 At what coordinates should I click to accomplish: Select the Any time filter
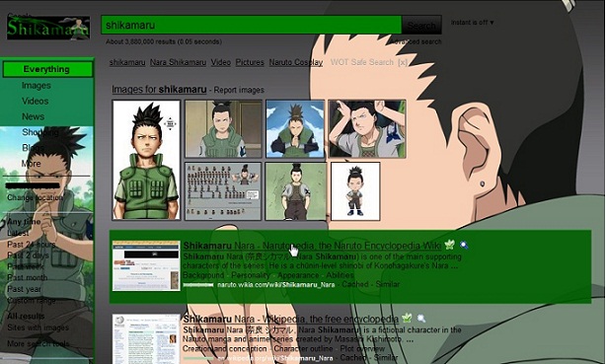pyautogui.click(x=24, y=221)
